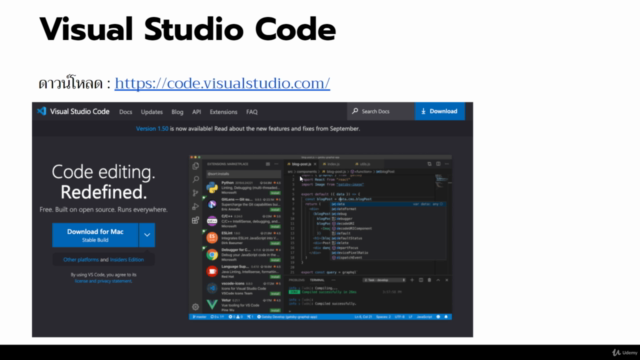
Task: Install the Python extension
Action: coord(275,193)
